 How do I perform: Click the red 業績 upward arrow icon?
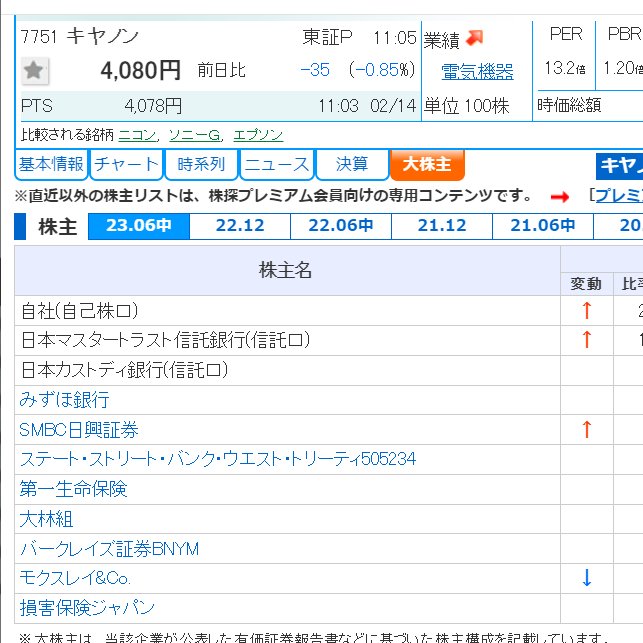coord(474,38)
